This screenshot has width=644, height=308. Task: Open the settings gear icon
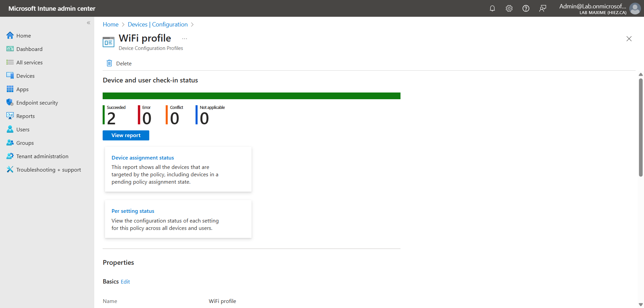pyautogui.click(x=509, y=8)
